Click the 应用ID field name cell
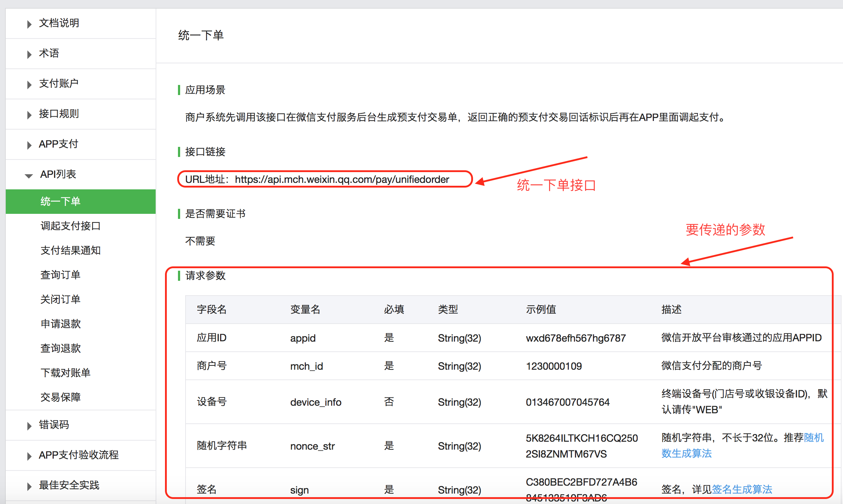This screenshot has height=504, width=843. [212, 338]
